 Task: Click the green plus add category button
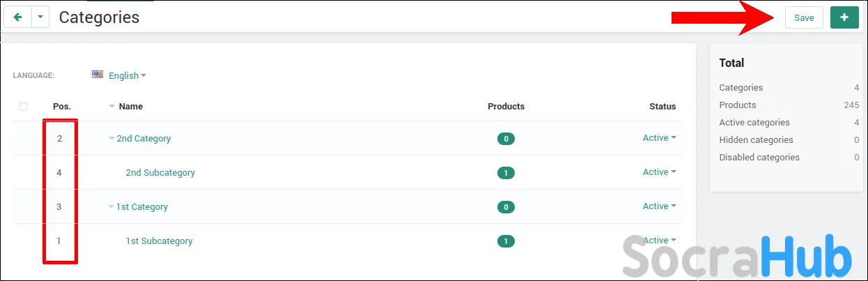844,17
